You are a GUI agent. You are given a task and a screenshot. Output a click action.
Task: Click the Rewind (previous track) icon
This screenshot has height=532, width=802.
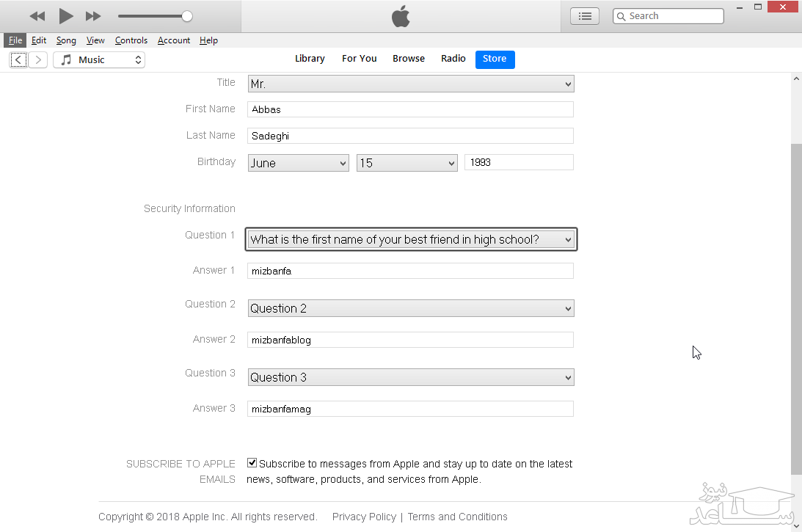(x=37, y=16)
